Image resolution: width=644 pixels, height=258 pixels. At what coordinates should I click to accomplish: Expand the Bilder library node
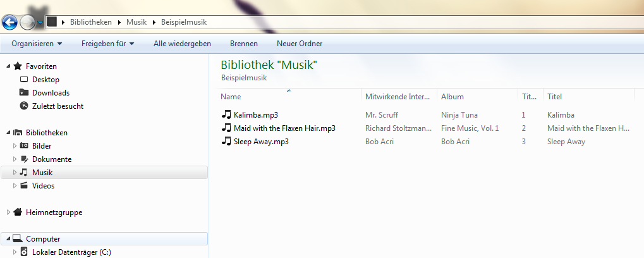tap(15, 146)
